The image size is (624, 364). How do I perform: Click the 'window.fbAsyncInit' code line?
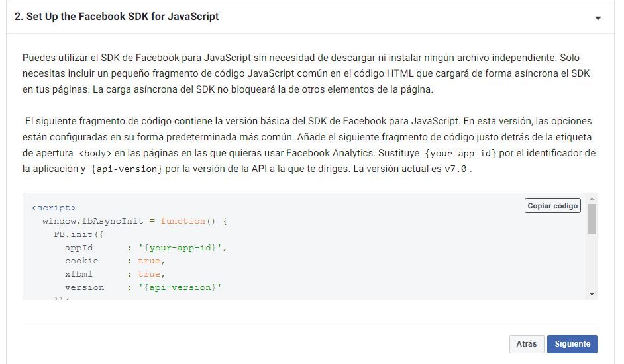click(135, 221)
